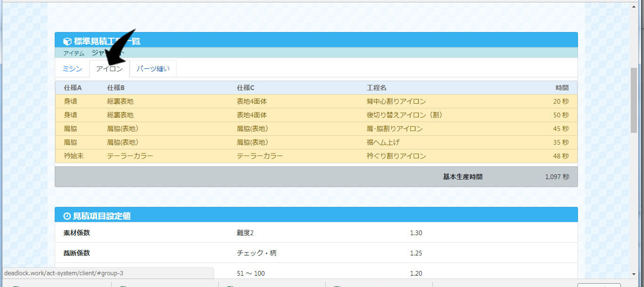Click the 20 秒 time value

coord(561,101)
